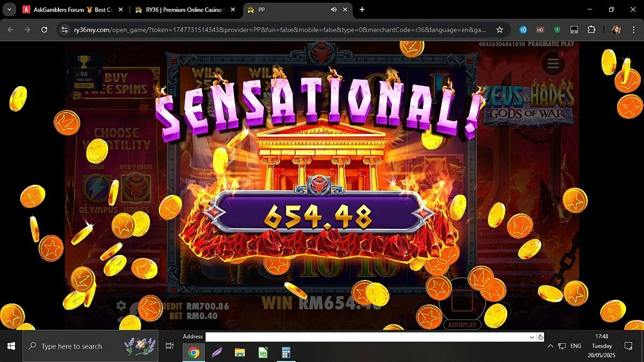Viewport: 644px width, 362px height.
Task: Reload the current page
Action: [x=45, y=30]
